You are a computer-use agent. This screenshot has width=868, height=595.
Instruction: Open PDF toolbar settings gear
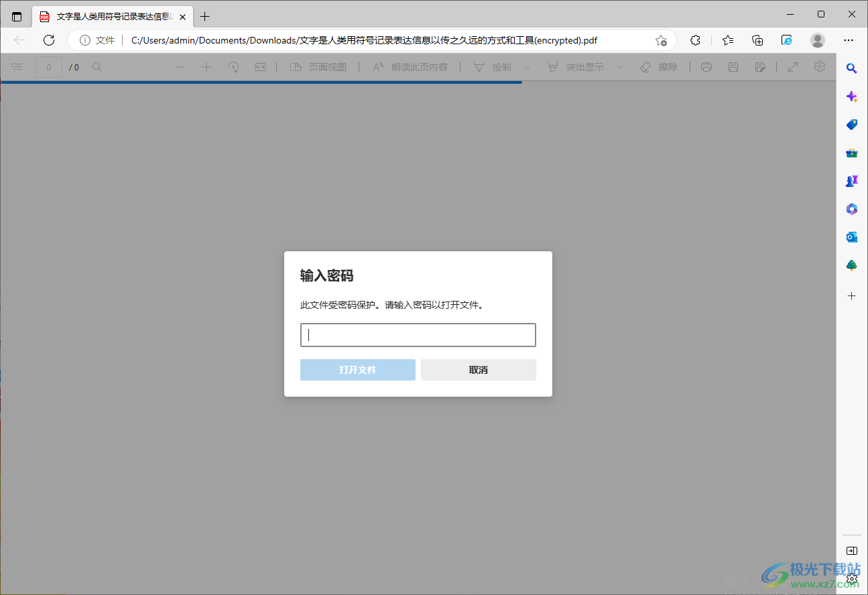click(x=820, y=67)
